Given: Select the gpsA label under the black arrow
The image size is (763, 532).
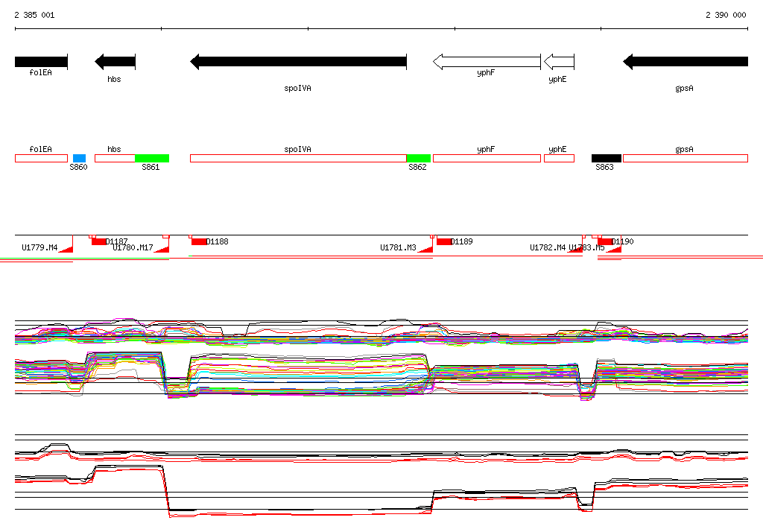Looking at the screenshot, I should click(x=684, y=88).
